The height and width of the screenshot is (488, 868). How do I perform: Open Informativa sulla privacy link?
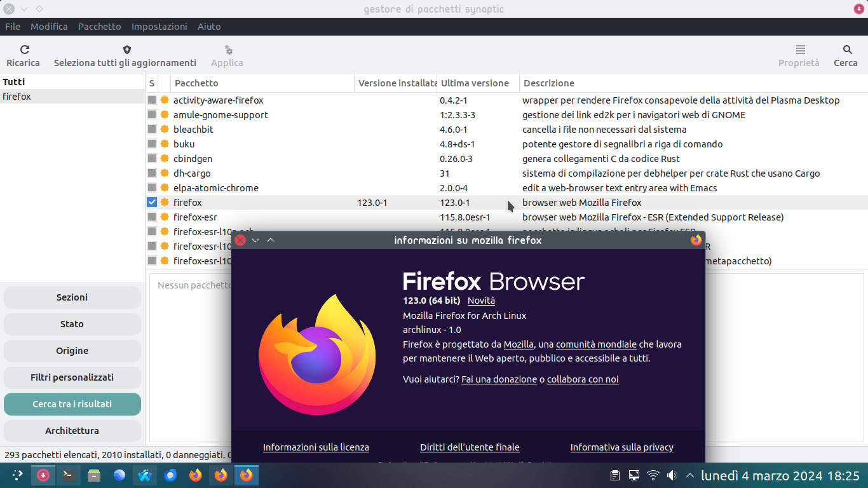pos(622,447)
